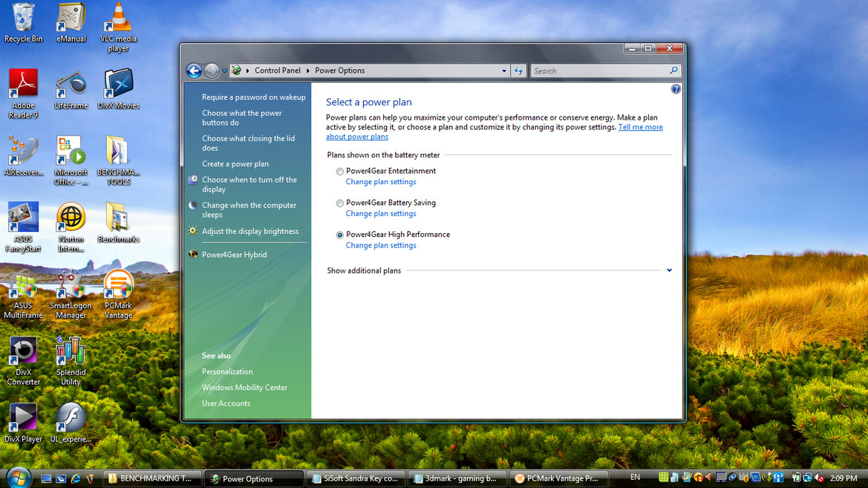The image size is (868, 488).
Task: Switch to PCMark Vantage taskbar window
Action: (559, 478)
